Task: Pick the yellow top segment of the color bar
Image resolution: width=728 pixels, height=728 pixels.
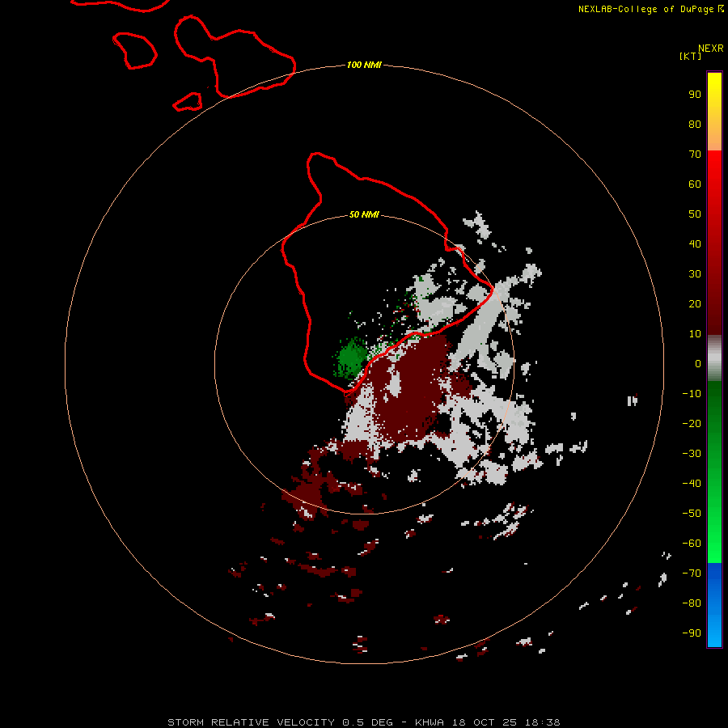Action: pos(714,112)
